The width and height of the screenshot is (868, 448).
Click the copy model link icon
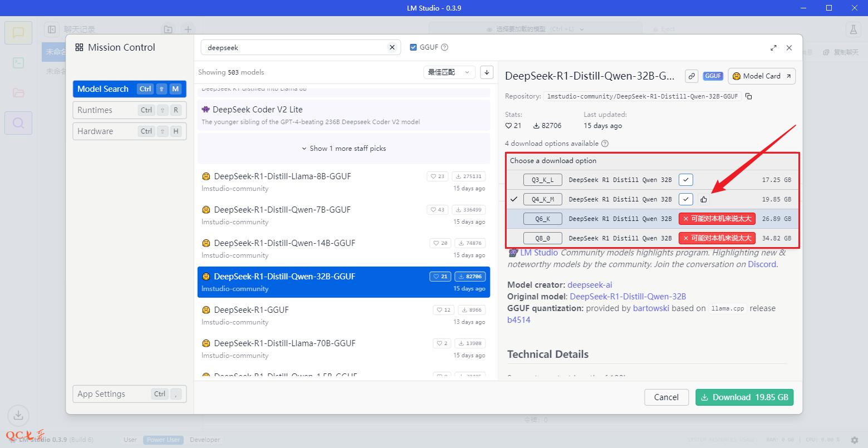pos(692,76)
